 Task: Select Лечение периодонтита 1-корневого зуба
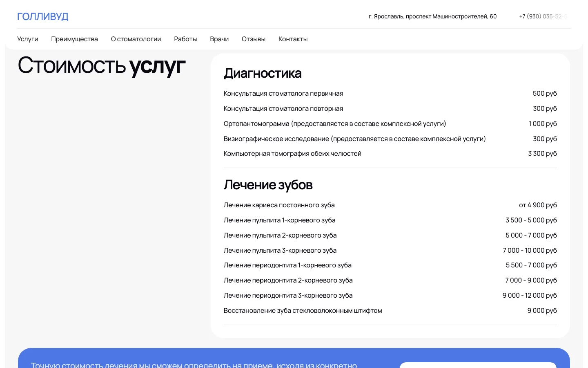tap(287, 265)
